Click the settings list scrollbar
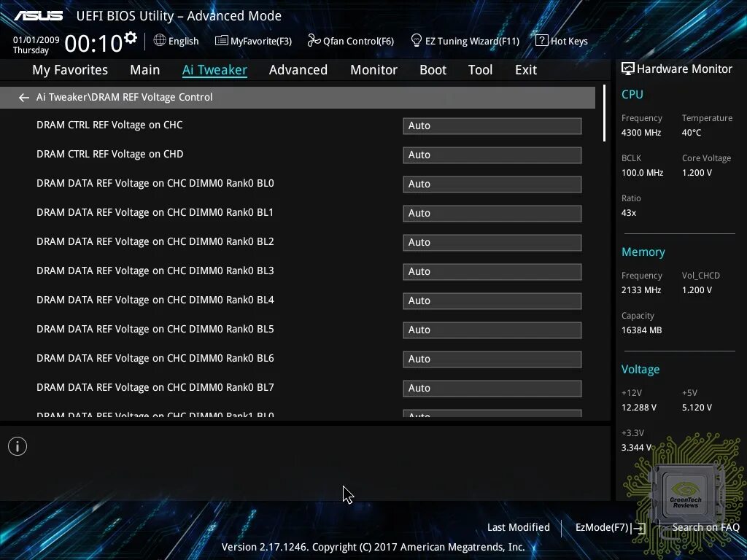The width and height of the screenshot is (747, 560). point(604,113)
